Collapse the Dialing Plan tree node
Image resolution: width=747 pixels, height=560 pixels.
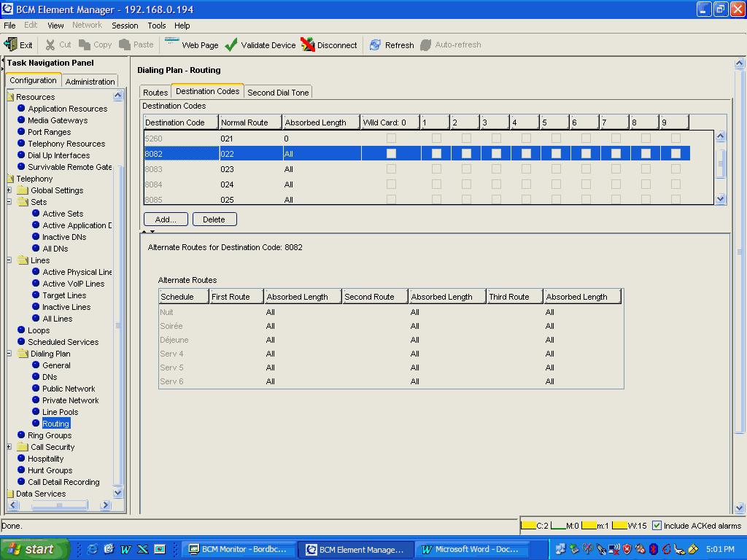[9, 354]
